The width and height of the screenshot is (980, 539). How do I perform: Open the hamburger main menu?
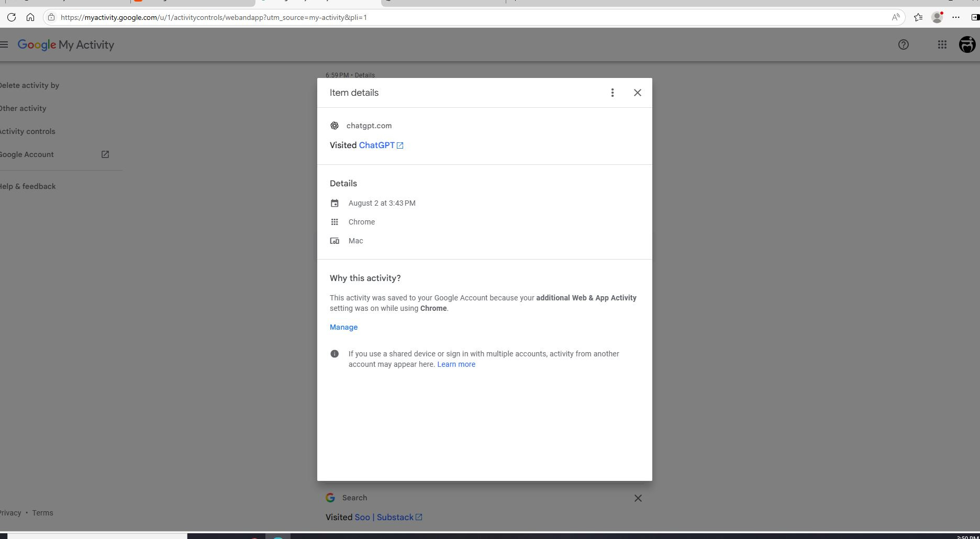pos(4,44)
